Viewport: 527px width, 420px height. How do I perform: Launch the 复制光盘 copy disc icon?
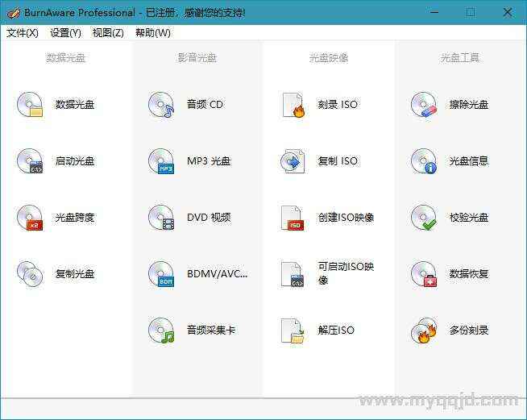(x=30, y=274)
